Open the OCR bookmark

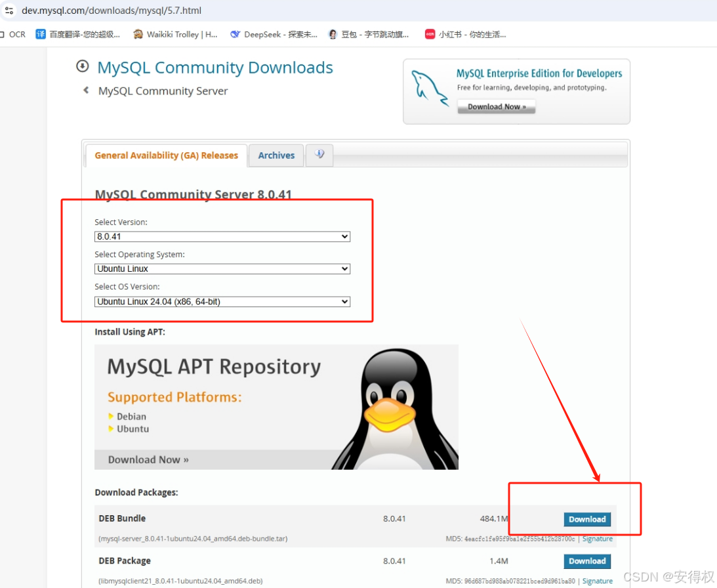(x=13, y=34)
